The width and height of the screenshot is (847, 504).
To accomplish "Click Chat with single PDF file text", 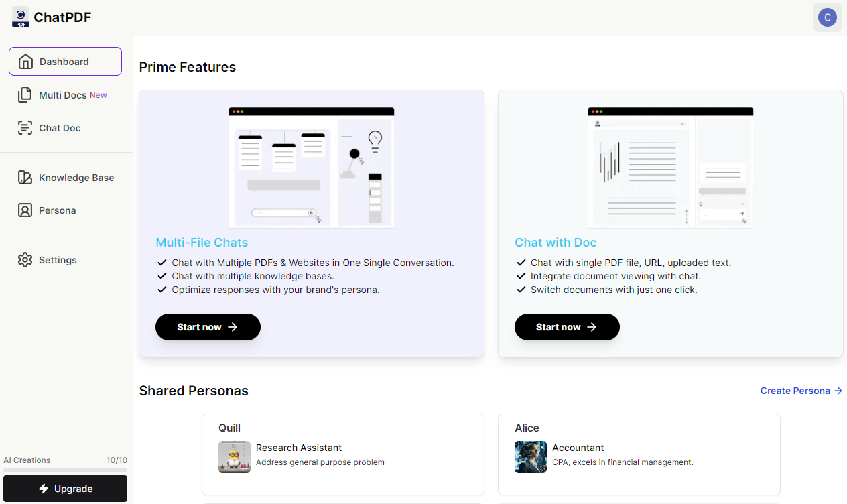I will (631, 263).
